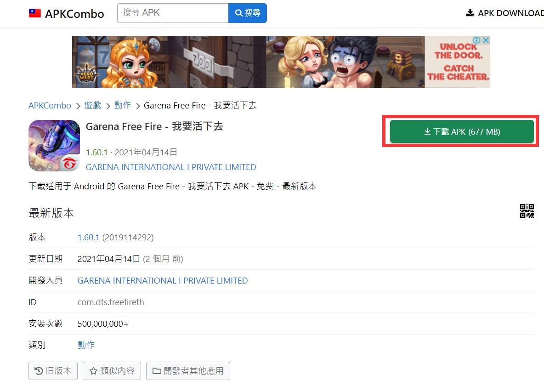
Task: Click the Taiwan flag region icon
Action: pos(35,13)
